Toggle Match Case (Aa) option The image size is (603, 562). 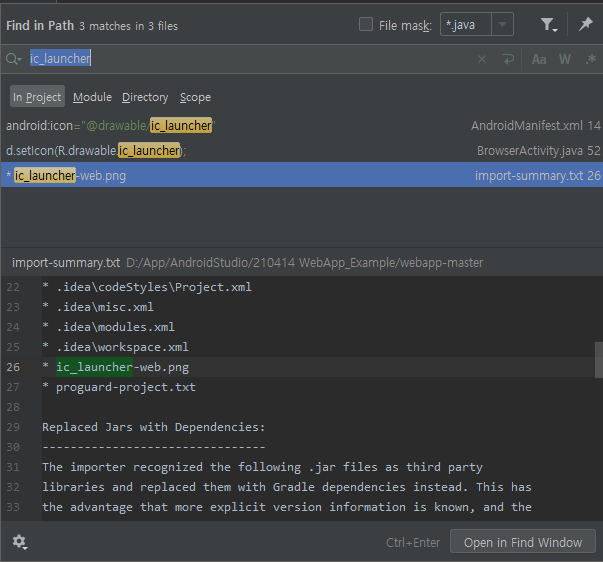tap(539, 59)
